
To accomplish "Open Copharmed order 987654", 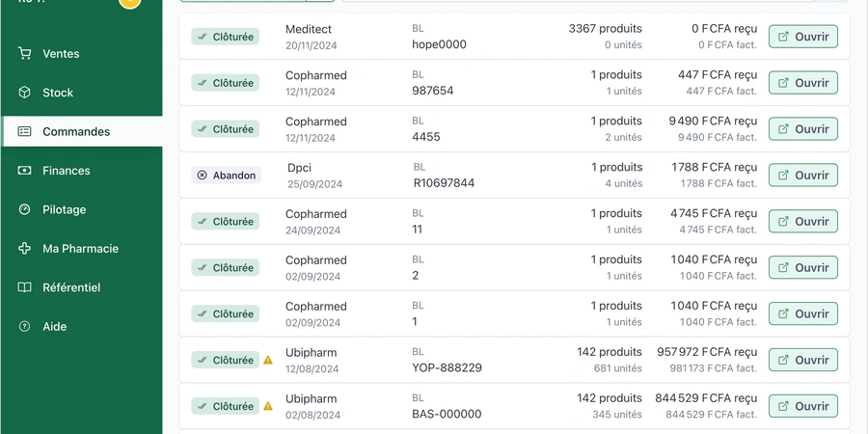I will click(x=802, y=83).
